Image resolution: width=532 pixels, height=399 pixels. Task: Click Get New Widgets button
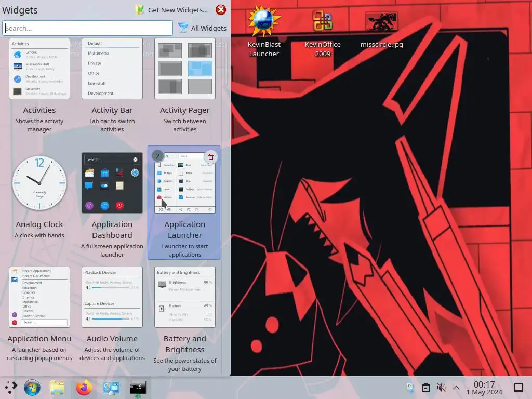(x=171, y=10)
